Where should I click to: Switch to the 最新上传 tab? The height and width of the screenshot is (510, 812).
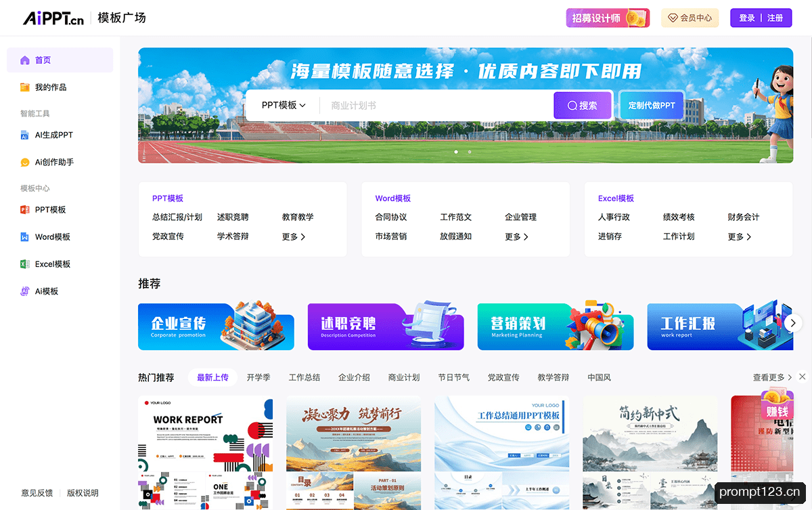coord(212,377)
